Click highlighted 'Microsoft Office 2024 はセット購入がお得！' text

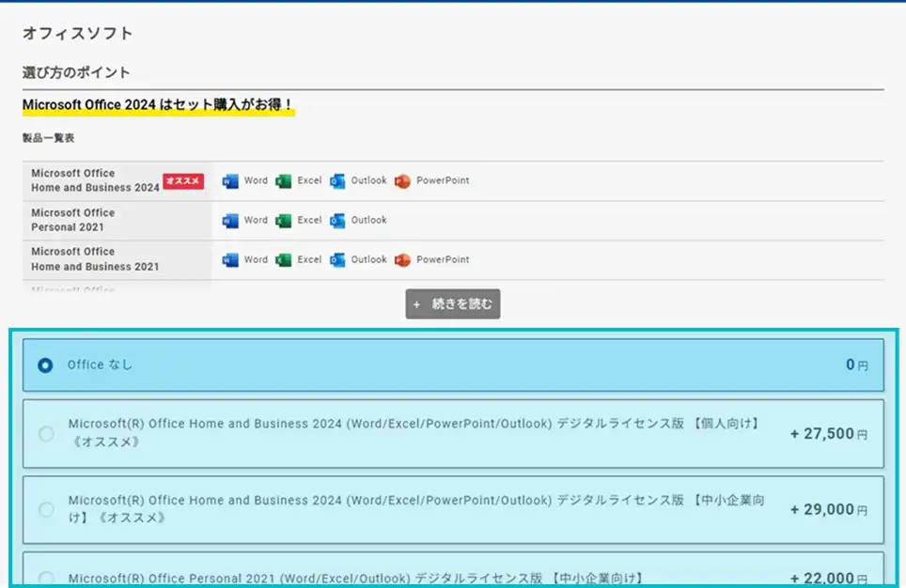tap(158, 104)
